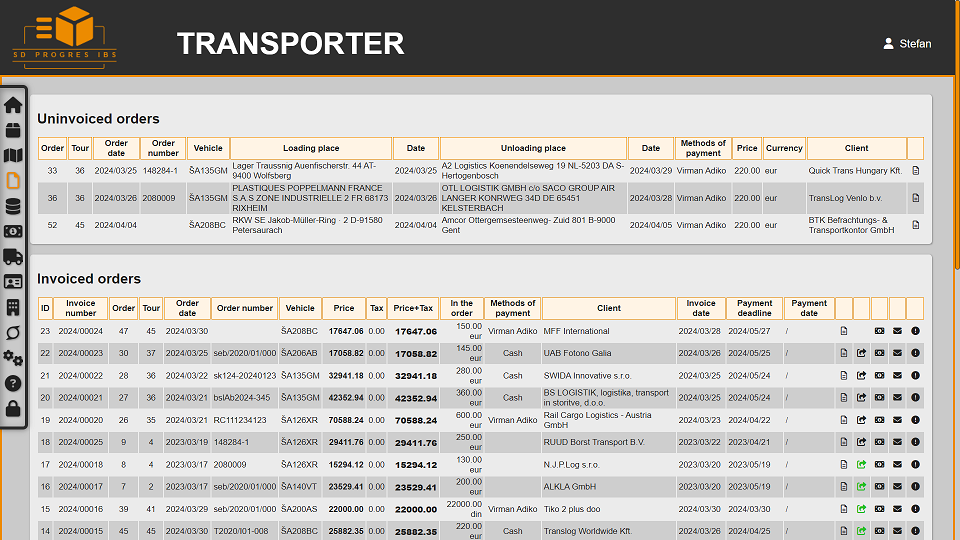
Task: Click the padlock icon in sidebar
Action: (x=13, y=408)
